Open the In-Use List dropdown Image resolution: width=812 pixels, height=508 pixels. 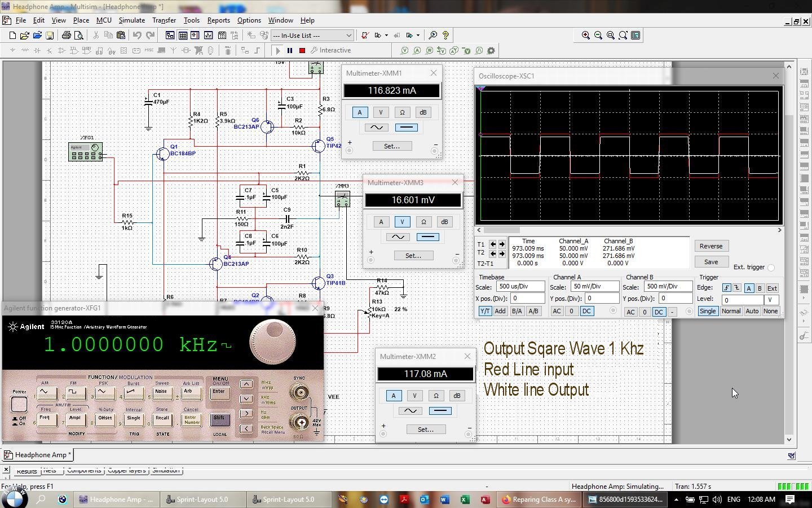click(x=348, y=36)
